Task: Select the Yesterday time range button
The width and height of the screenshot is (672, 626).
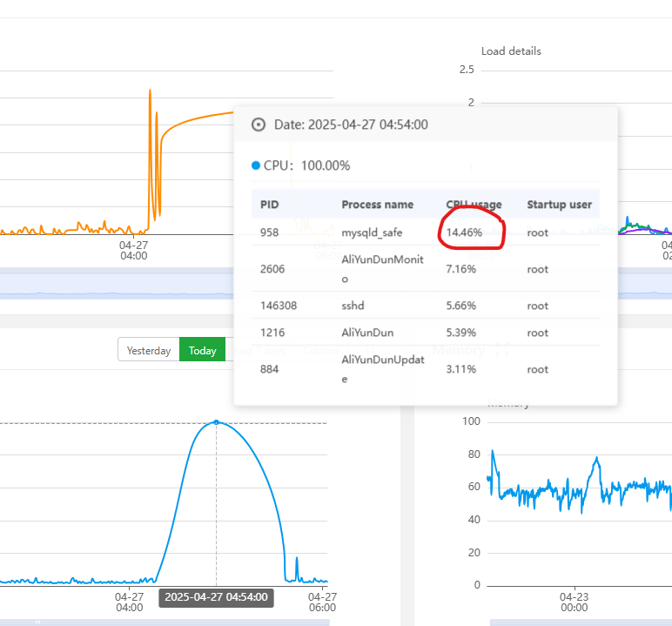Action: click(149, 350)
